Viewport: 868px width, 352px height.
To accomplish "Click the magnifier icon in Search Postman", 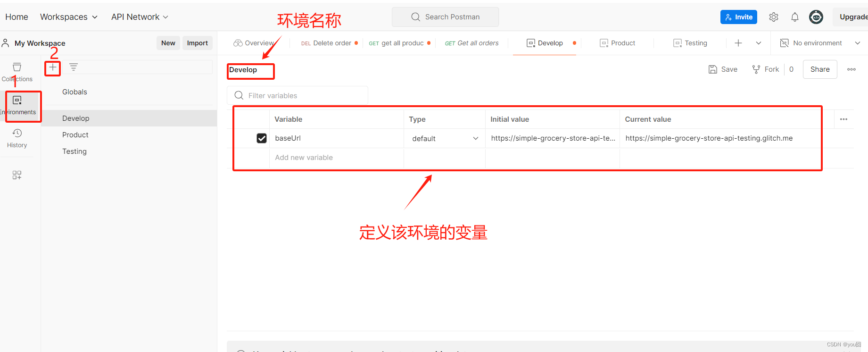I will 415,17.
